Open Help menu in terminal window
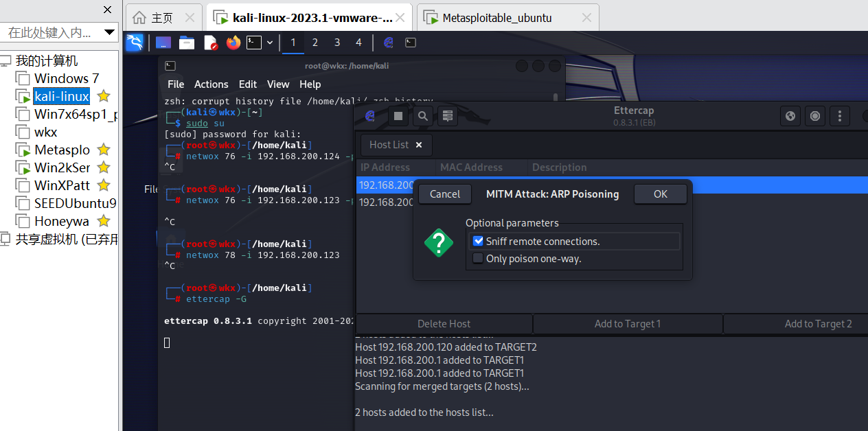 310,84
